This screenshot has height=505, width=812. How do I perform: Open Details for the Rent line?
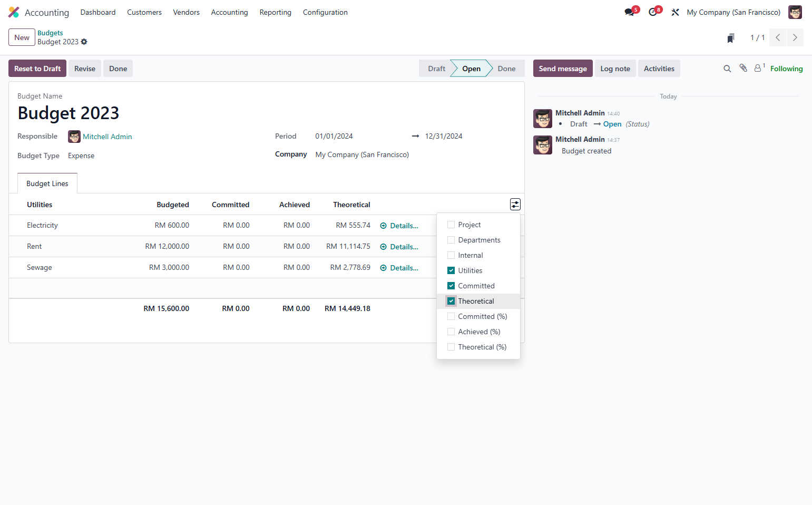pos(399,247)
